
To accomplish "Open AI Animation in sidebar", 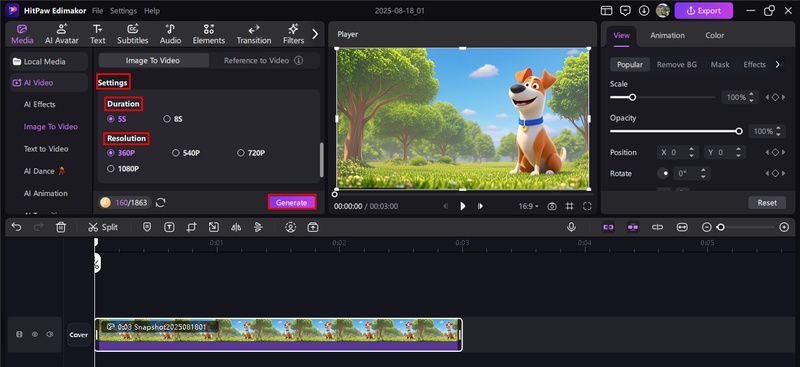I will [45, 193].
